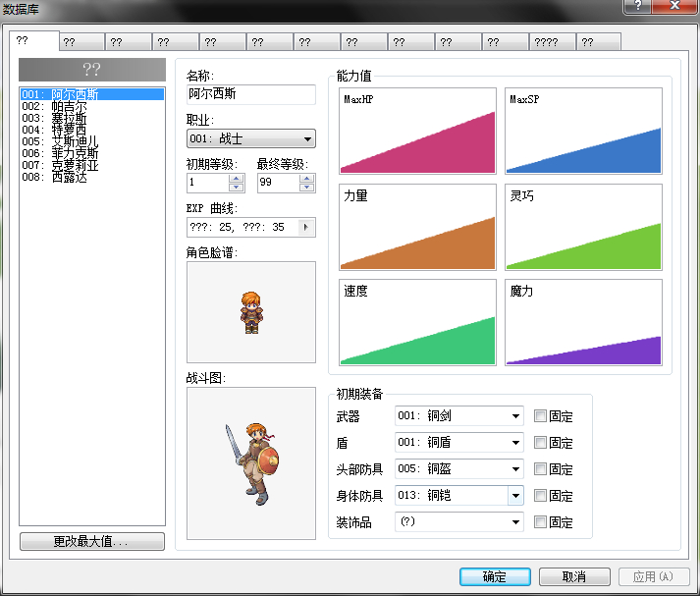Increase 初期等级 with up arrow
Image resolution: width=700 pixels, height=596 pixels.
click(237, 179)
